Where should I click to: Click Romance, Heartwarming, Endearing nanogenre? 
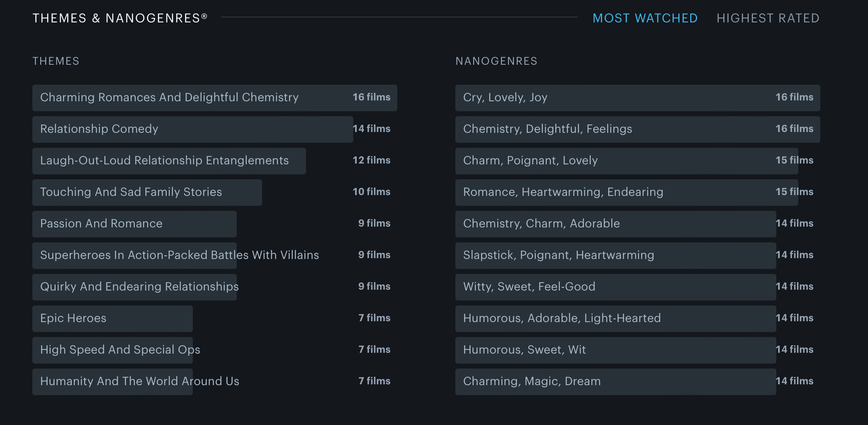(x=563, y=192)
